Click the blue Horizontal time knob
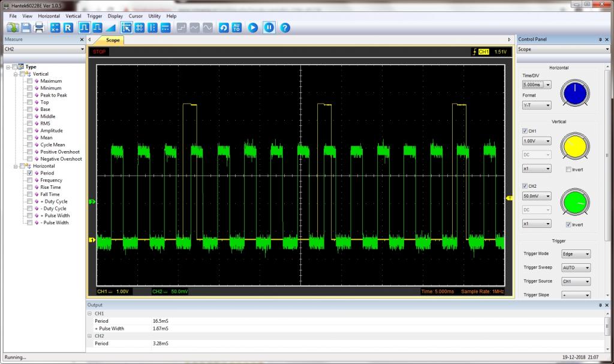 click(x=575, y=93)
